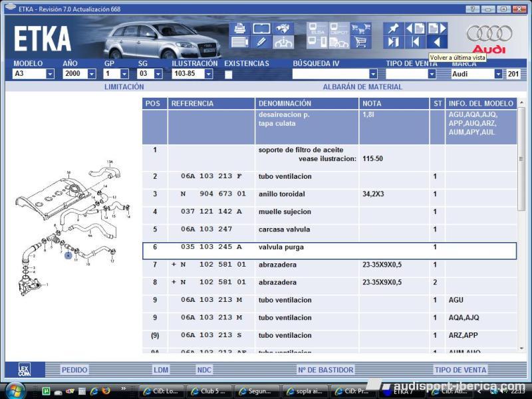Open the Búsqueda IV dropdown
The width and height of the screenshot is (532, 399).
tap(373, 74)
